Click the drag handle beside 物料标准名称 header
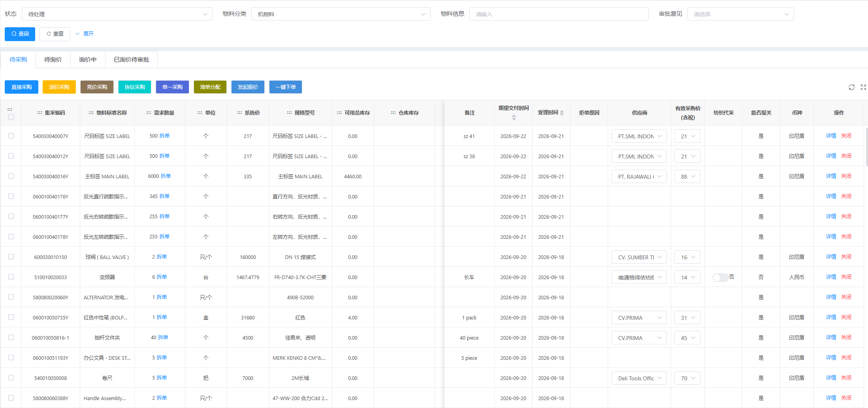This screenshot has height=408, width=868. [91, 113]
